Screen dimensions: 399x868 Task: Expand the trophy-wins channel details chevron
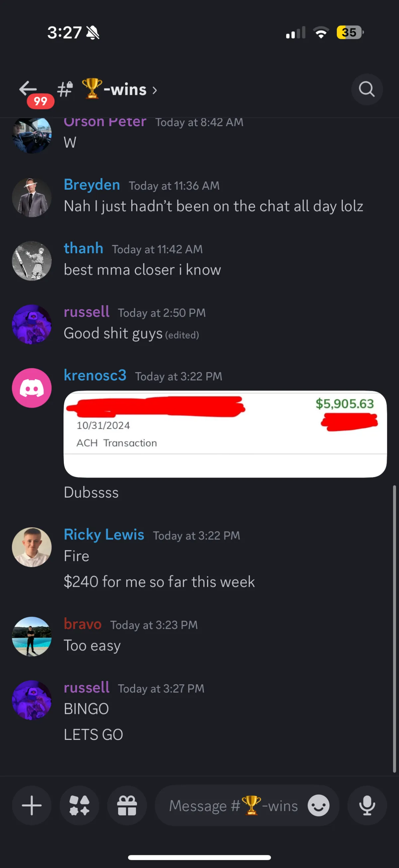pyautogui.click(x=155, y=90)
